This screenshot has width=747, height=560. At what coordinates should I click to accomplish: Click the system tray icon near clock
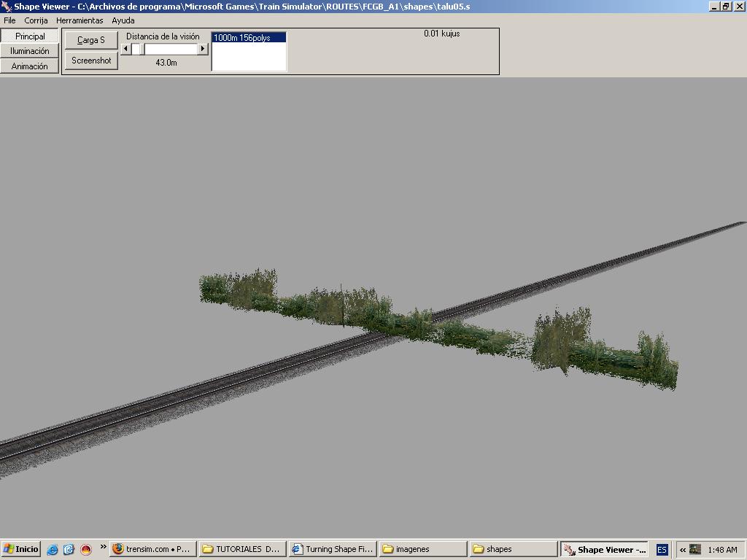point(695,549)
